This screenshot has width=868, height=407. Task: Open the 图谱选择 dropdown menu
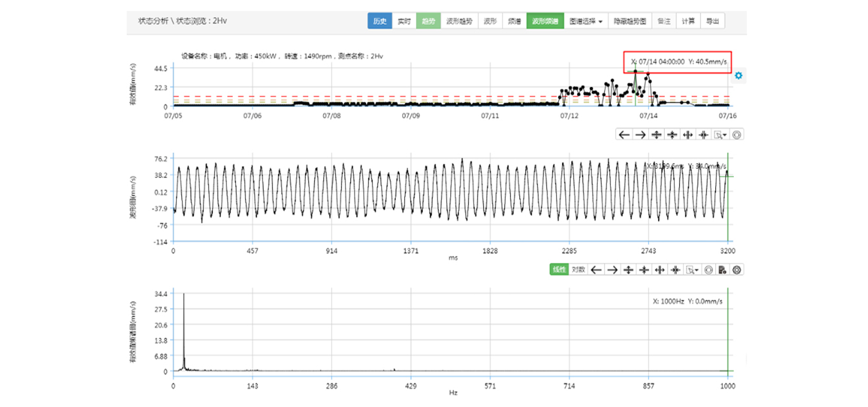pyautogui.click(x=585, y=21)
